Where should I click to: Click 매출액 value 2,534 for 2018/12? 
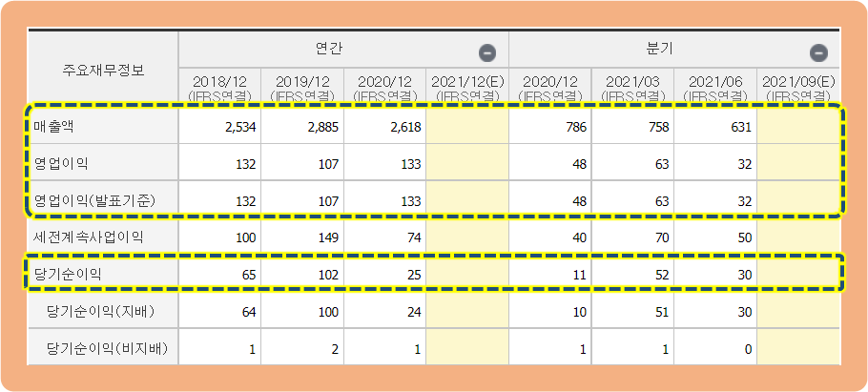(x=240, y=128)
